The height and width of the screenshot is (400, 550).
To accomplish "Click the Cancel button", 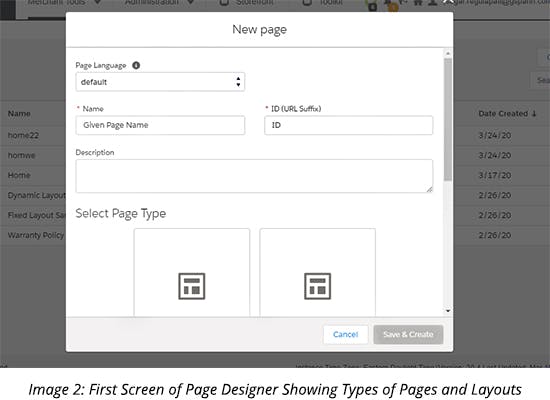I will [346, 334].
